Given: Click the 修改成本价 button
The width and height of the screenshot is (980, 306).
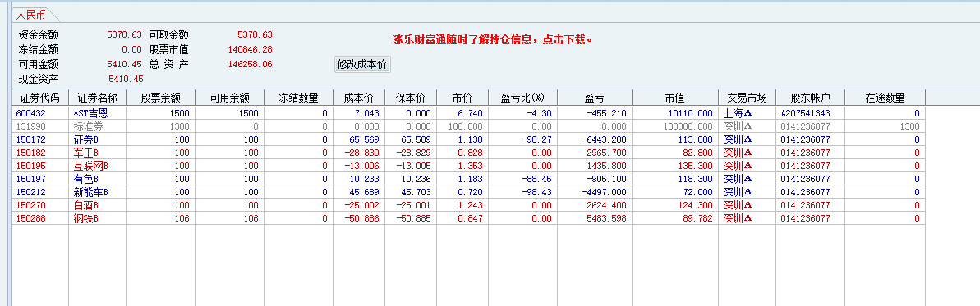Looking at the screenshot, I should (363, 64).
